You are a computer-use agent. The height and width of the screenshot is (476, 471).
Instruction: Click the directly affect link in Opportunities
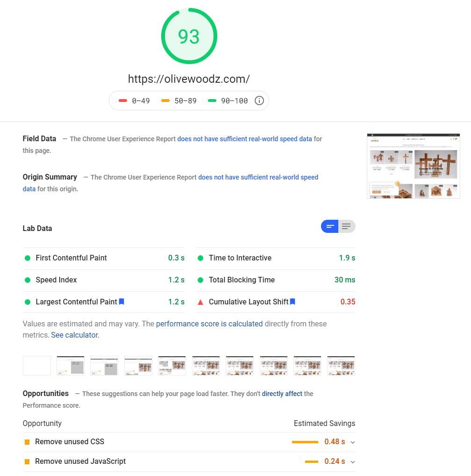click(x=282, y=394)
